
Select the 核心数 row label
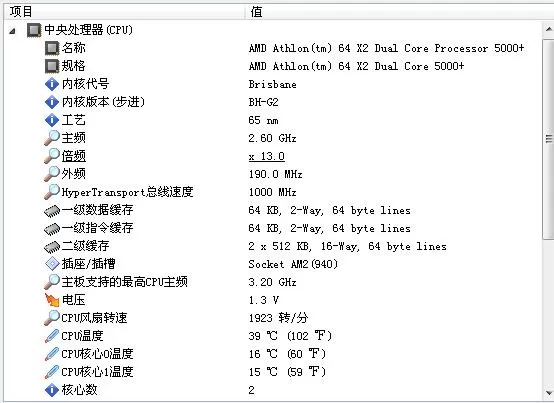coord(79,390)
